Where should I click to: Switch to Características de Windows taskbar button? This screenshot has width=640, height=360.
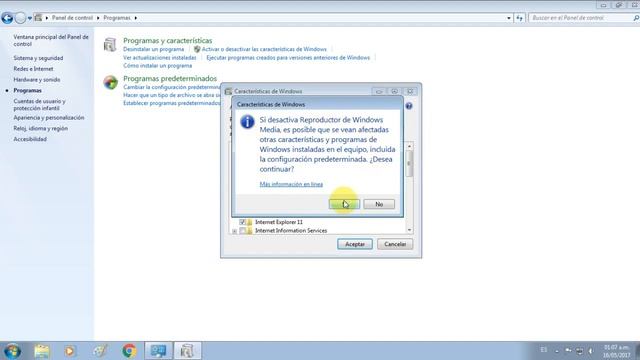coord(187,351)
